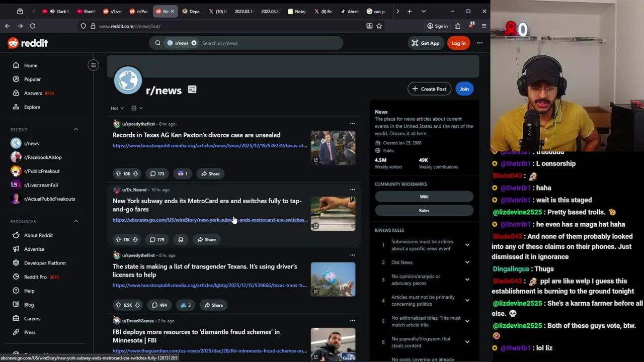Open options menu for transgender Texans post
Viewport: 644px width, 362px height.
pyautogui.click(x=352, y=255)
